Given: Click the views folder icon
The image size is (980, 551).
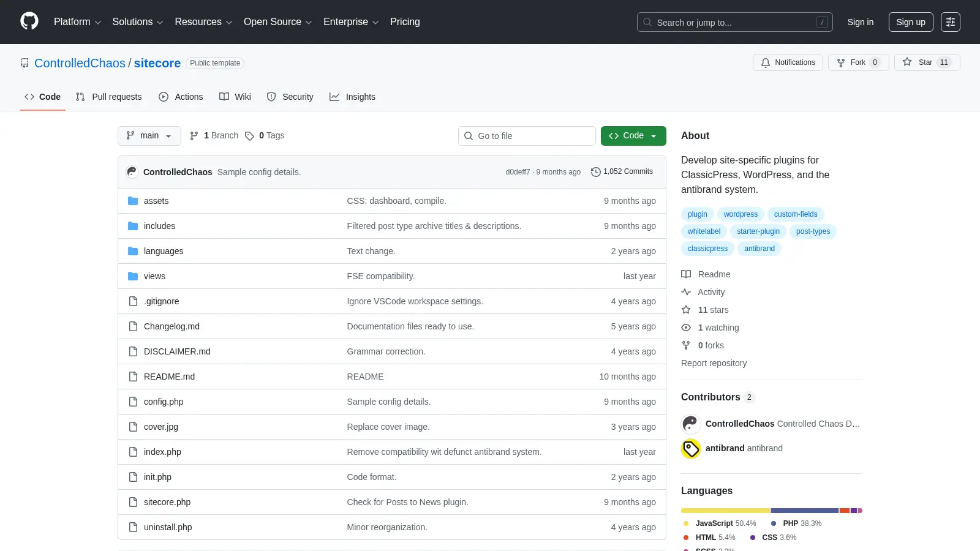Looking at the screenshot, I should coord(133,276).
